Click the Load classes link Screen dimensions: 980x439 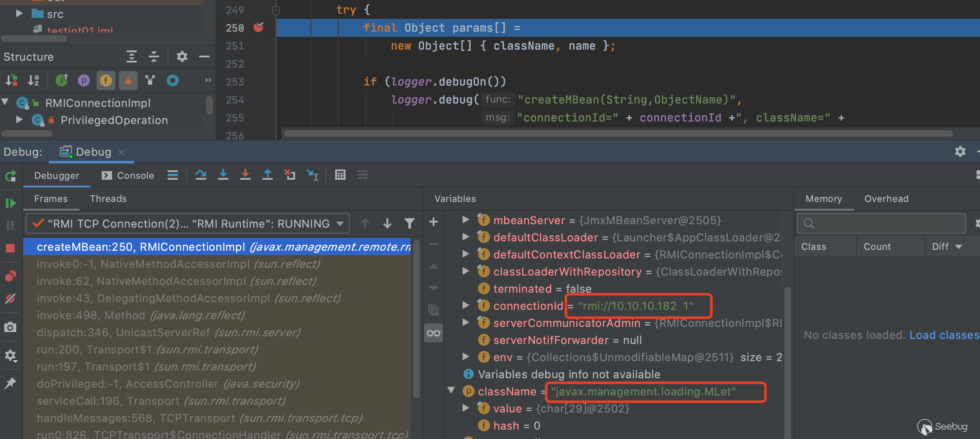tap(944, 335)
